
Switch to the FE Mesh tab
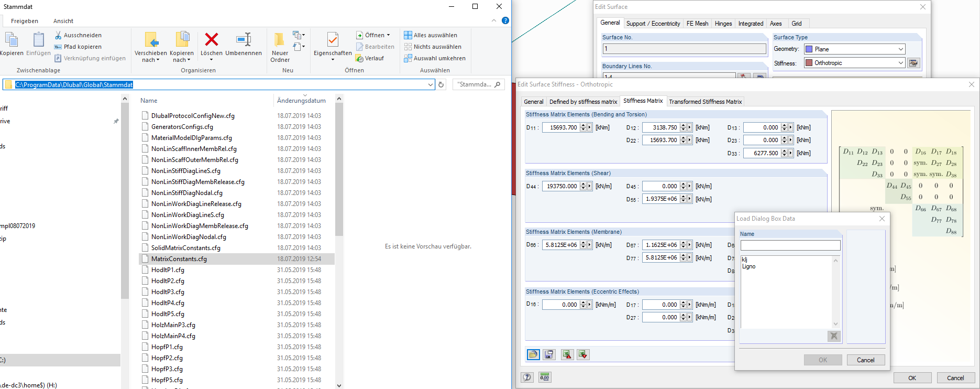click(x=697, y=24)
